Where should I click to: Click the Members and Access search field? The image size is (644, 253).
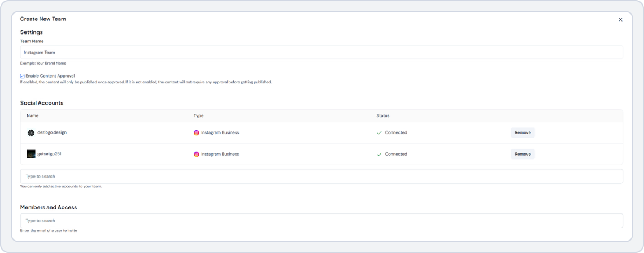coord(321,221)
